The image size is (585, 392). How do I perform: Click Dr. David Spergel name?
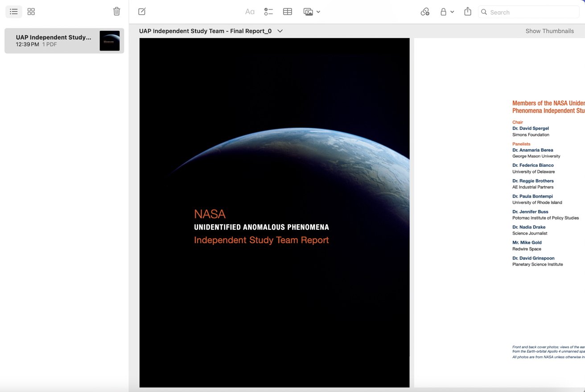pos(531,128)
